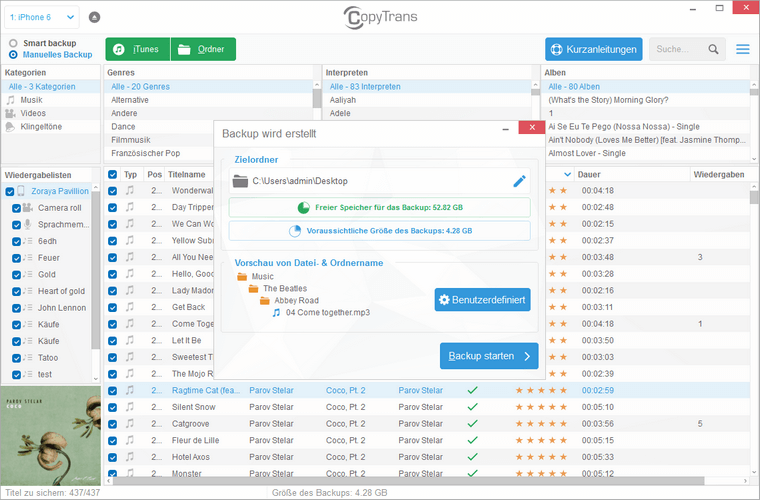Click the phone icon next to Zoraya Pavillion
This screenshot has width=760, height=500.
(x=21, y=191)
